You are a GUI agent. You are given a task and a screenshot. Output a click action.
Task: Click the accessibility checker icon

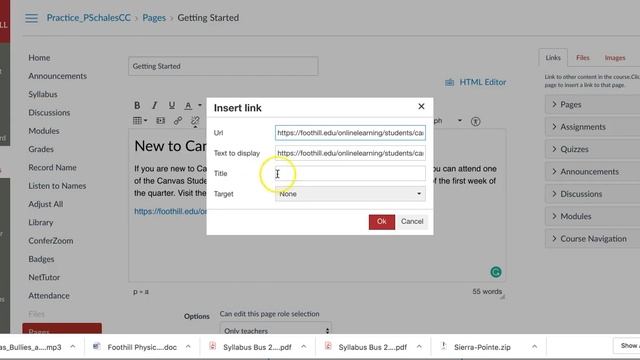click(476, 121)
